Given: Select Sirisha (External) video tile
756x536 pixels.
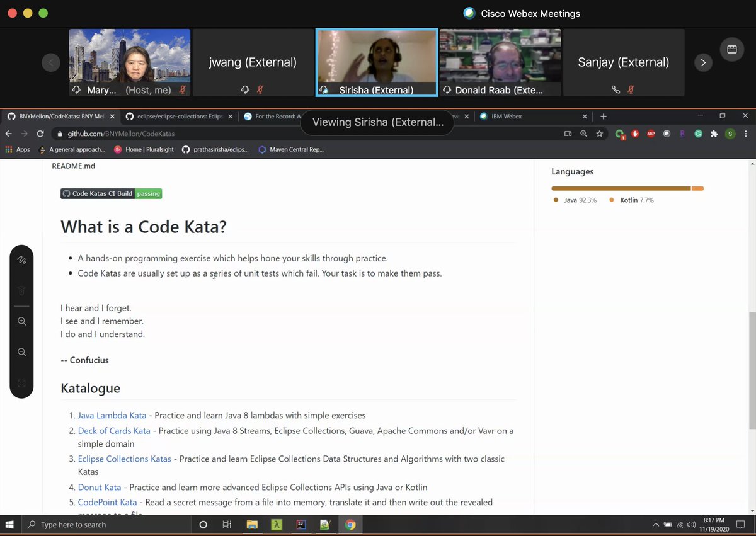Looking at the screenshot, I should coord(377,62).
